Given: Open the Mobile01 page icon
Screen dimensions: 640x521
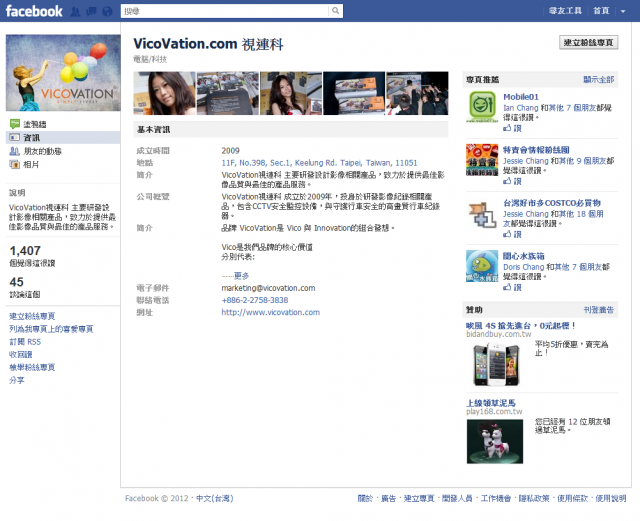Looking at the screenshot, I should point(482,106).
